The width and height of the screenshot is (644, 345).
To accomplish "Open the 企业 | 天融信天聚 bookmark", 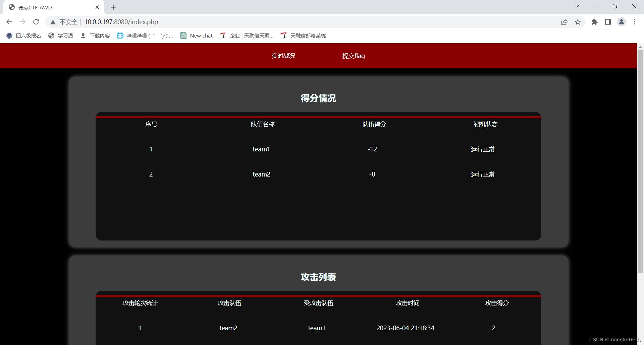I will pos(247,36).
